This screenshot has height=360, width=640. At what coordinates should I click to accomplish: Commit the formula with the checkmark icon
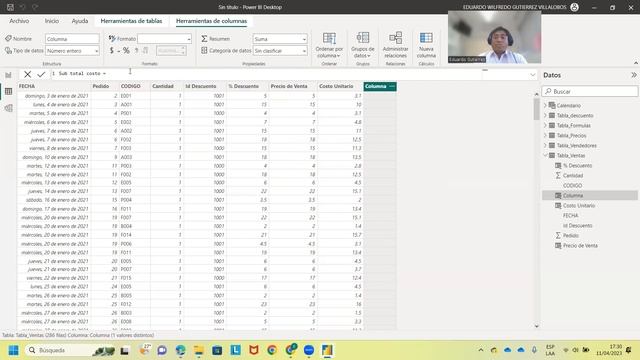[x=41, y=74]
